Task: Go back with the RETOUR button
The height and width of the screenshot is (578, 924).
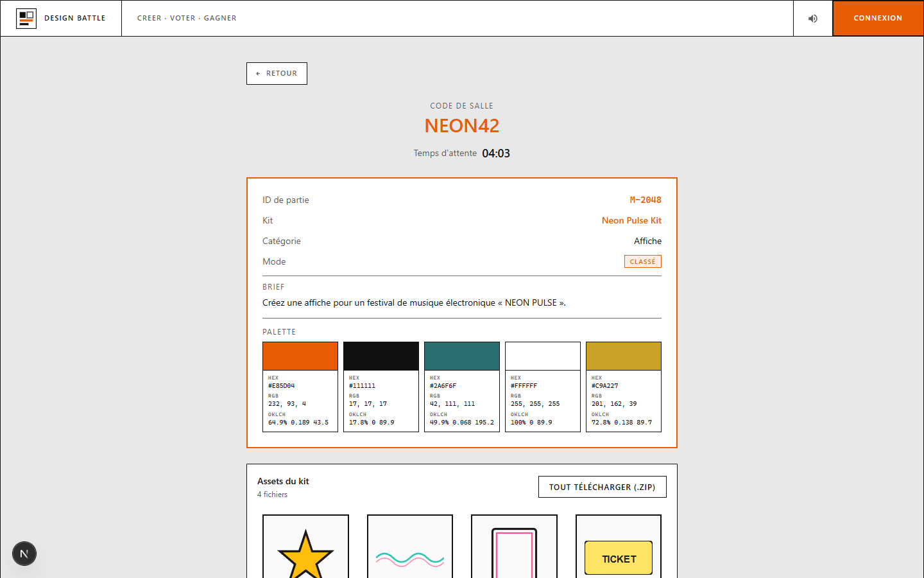Action: [277, 73]
